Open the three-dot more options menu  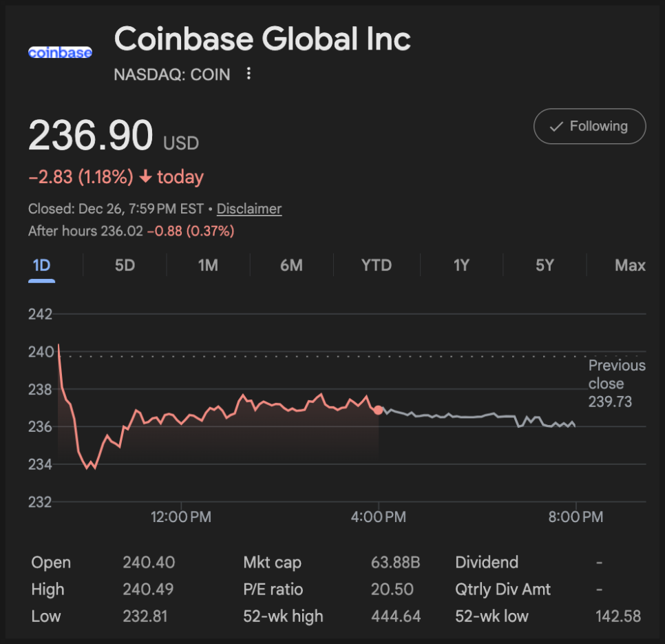(249, 74)
